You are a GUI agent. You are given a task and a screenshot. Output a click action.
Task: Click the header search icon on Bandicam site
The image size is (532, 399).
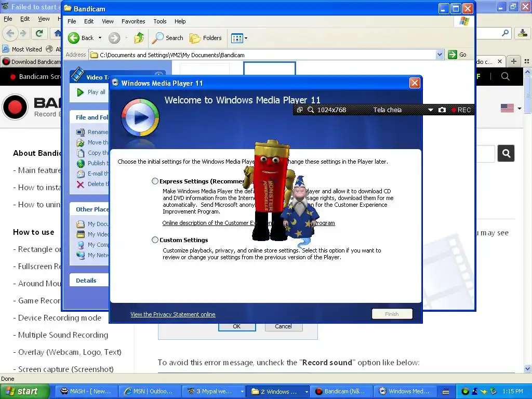[x=505, y=76]
